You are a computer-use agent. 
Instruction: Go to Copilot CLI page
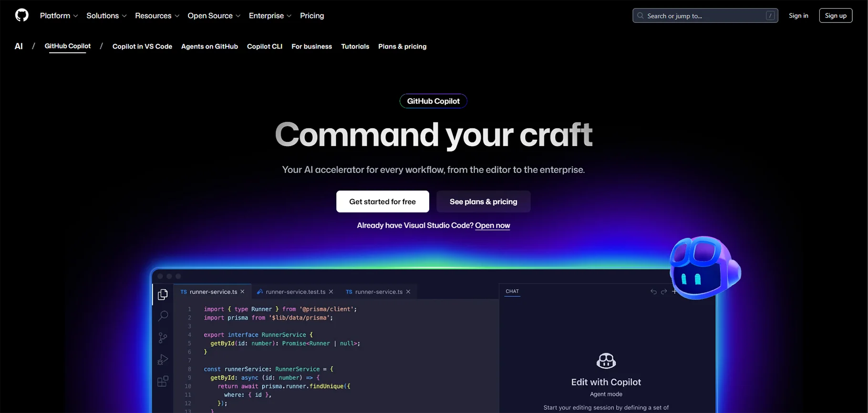pyautogui.click(x=265, y=46)
